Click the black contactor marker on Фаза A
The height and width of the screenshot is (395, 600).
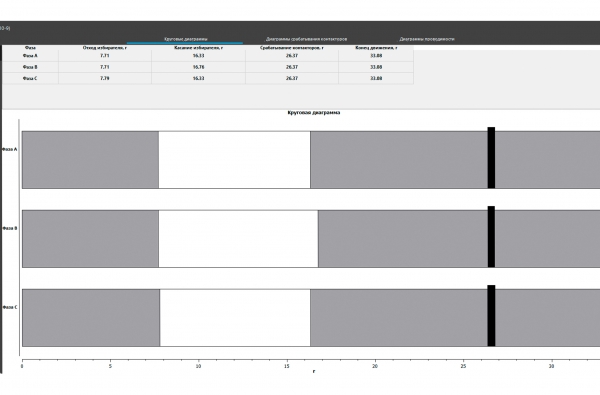pos(491,158)
